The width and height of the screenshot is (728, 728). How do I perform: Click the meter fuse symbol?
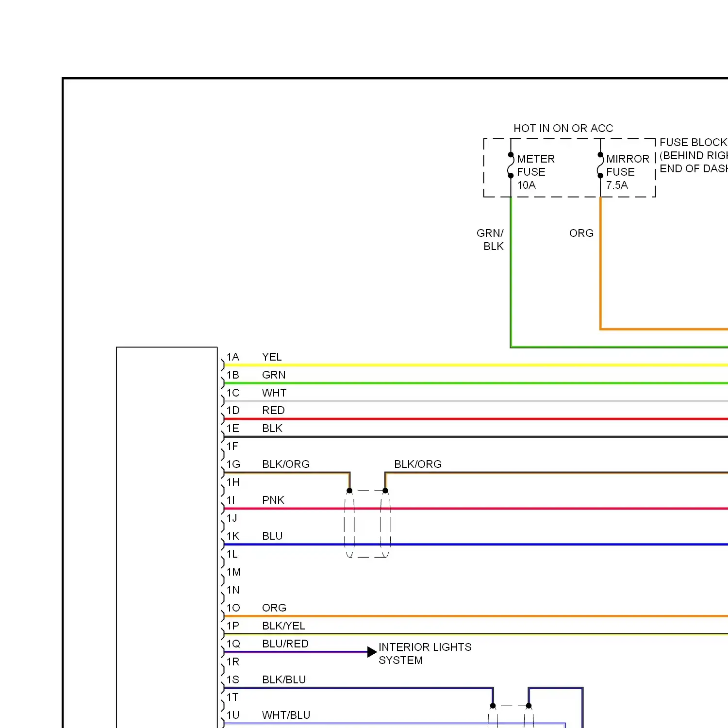point(511,165)
